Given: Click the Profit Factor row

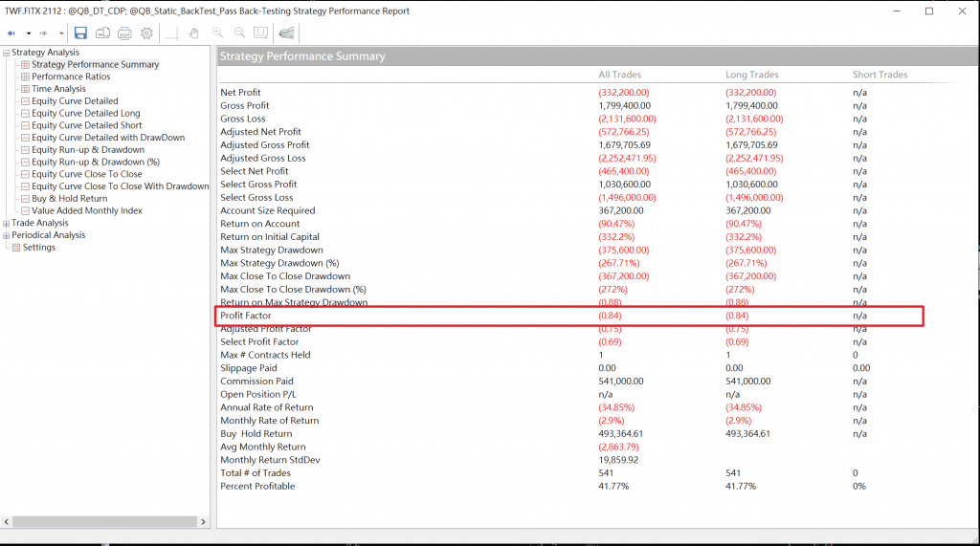Looking at the screenshot, I should click(570, 316).
